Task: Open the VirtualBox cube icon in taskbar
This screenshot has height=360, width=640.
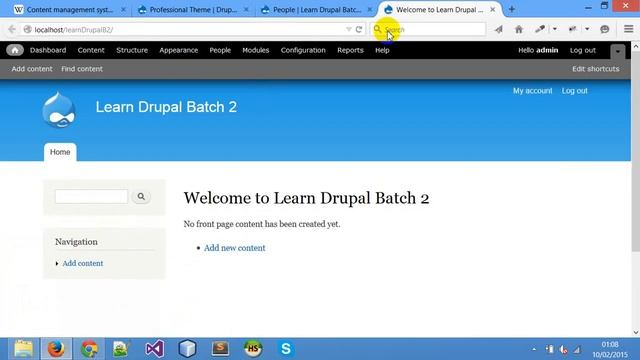Action: tap(187, 349)
